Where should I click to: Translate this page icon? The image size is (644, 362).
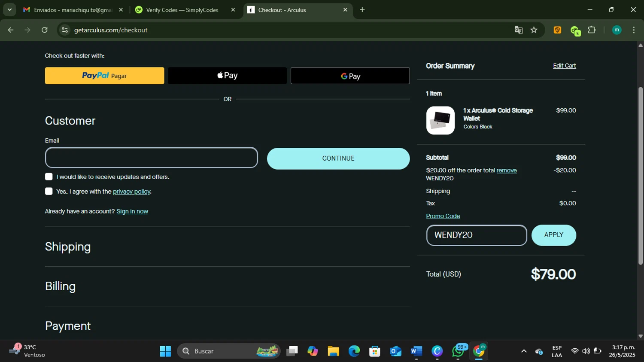click(519, 30)
